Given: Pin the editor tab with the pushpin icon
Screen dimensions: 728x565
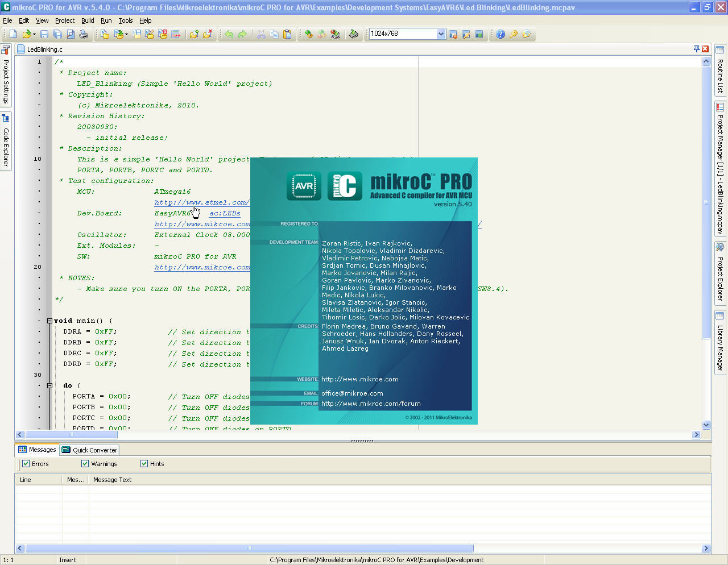Looking at the screenshot, I should [x=697, y=49].
